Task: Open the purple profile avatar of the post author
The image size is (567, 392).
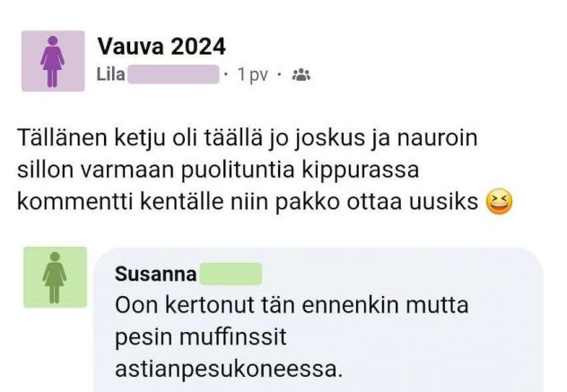Action: tap(53, 61)
